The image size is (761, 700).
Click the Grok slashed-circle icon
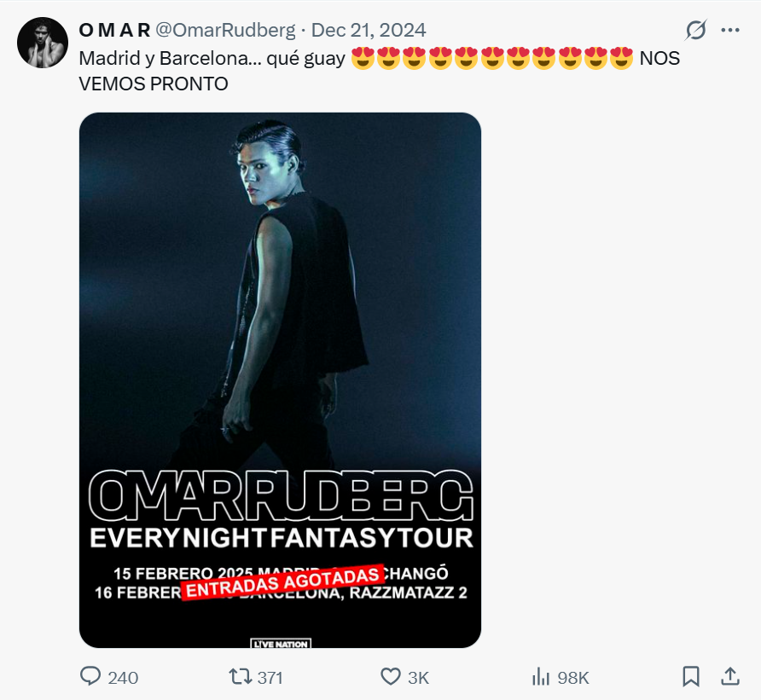point(696,31)
